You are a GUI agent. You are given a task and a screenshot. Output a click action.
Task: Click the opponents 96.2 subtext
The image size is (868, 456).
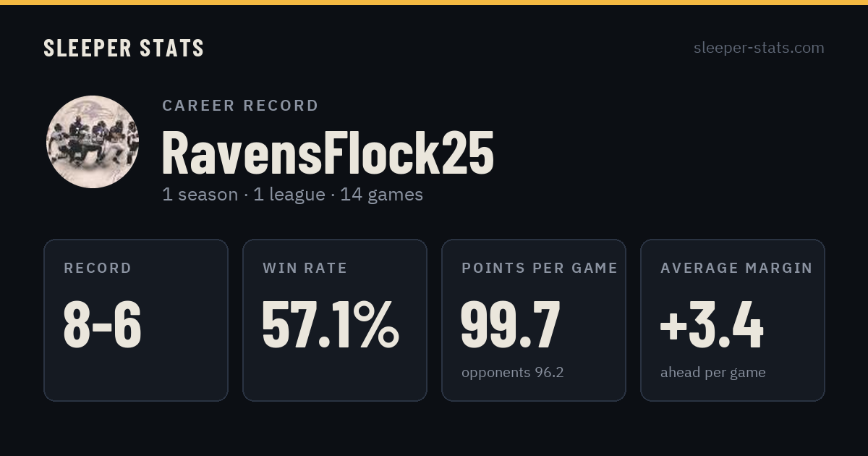[x=512, y=373]
